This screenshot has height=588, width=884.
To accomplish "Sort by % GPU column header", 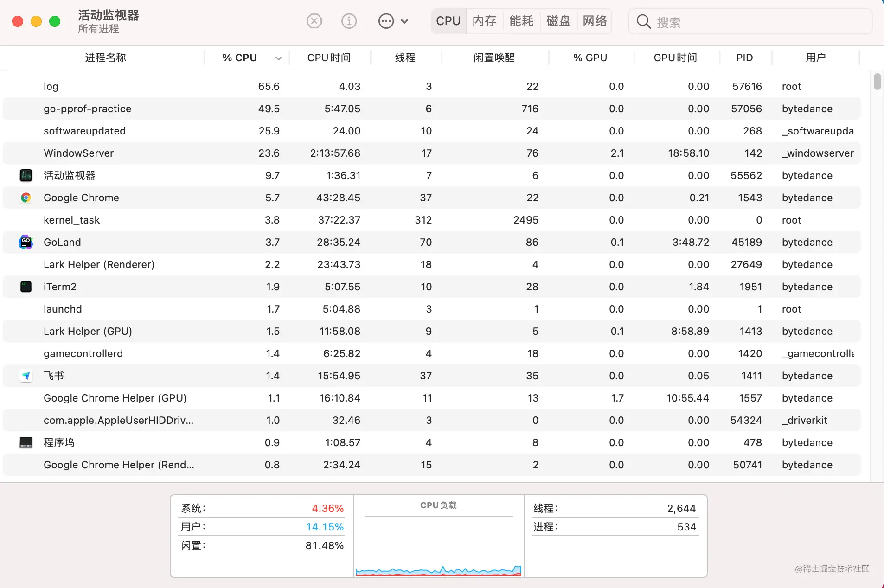I will coord(590,58).
